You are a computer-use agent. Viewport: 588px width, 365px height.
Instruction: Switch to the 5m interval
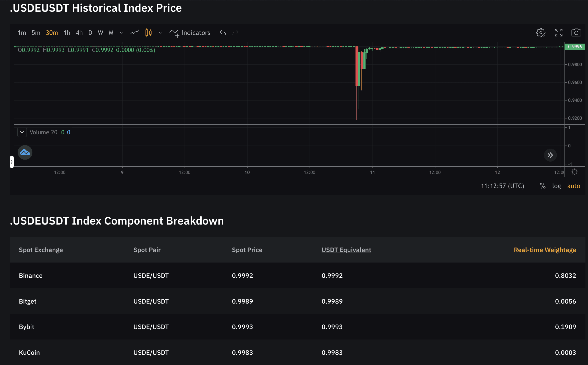[36, 33]
